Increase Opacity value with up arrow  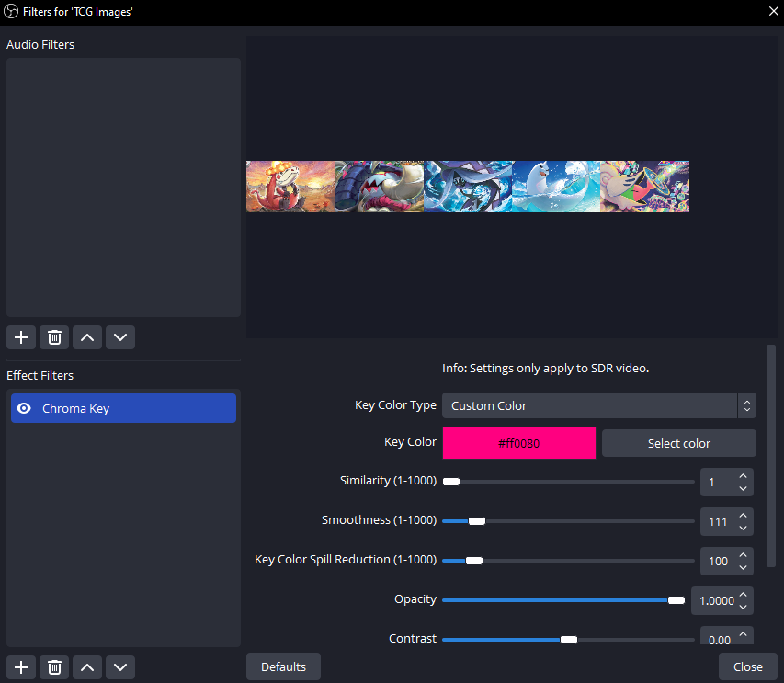pyautogui.click(x=743, y=595)
